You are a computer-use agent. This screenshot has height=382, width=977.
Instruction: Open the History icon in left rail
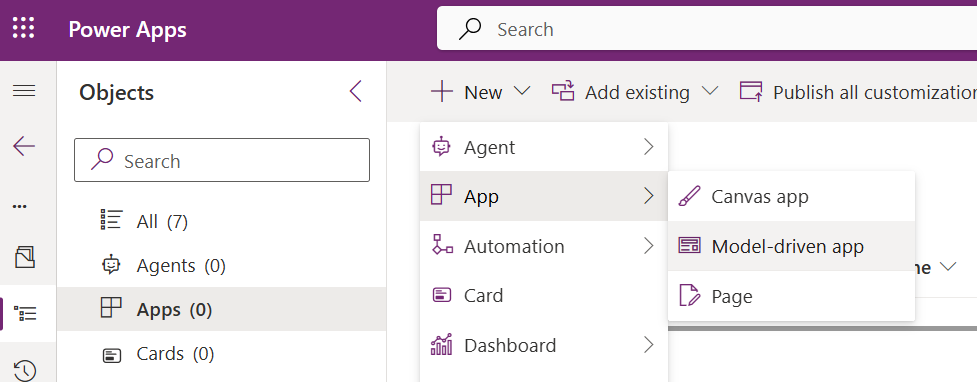click(24, 370)
